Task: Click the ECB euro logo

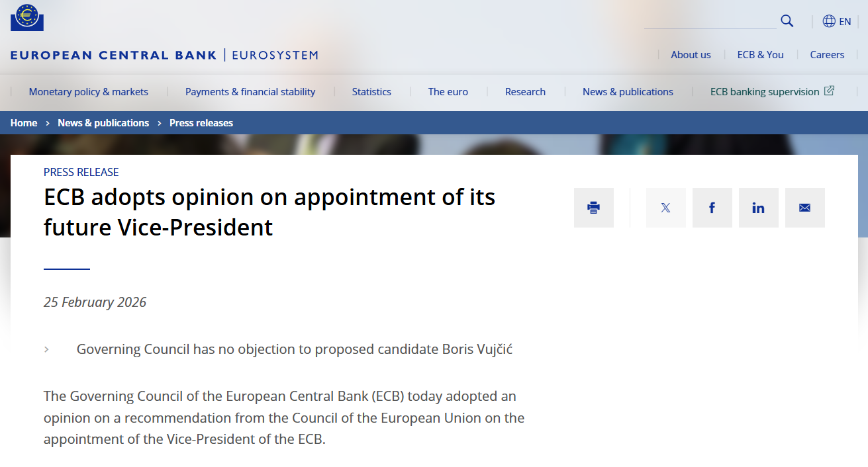Action: (27, 17)
